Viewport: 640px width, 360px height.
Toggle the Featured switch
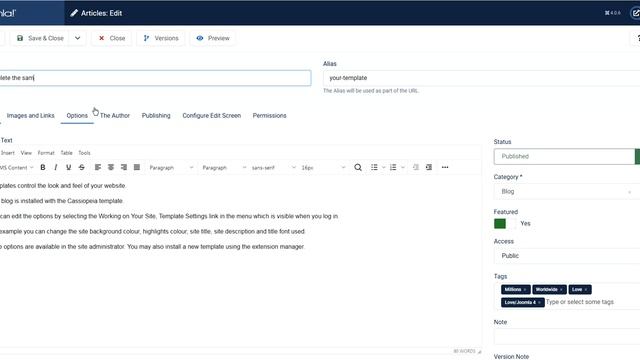[x=504, y=224]
